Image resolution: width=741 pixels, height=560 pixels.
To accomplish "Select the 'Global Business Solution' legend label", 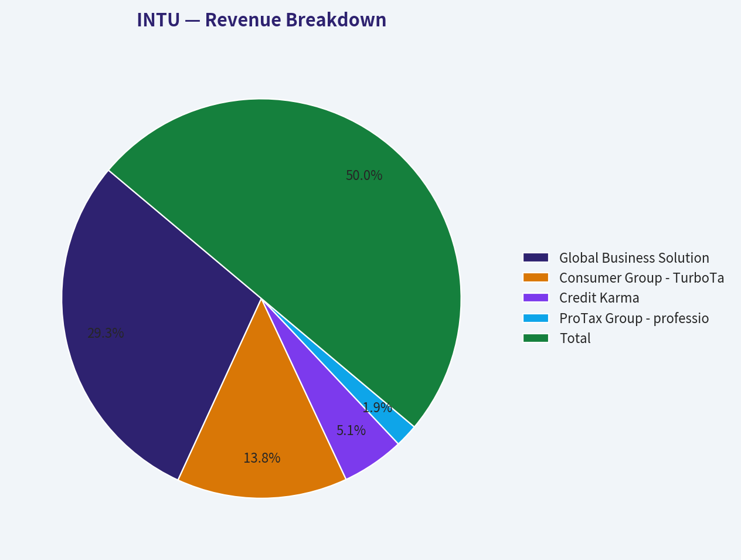I will coord(634,258).
